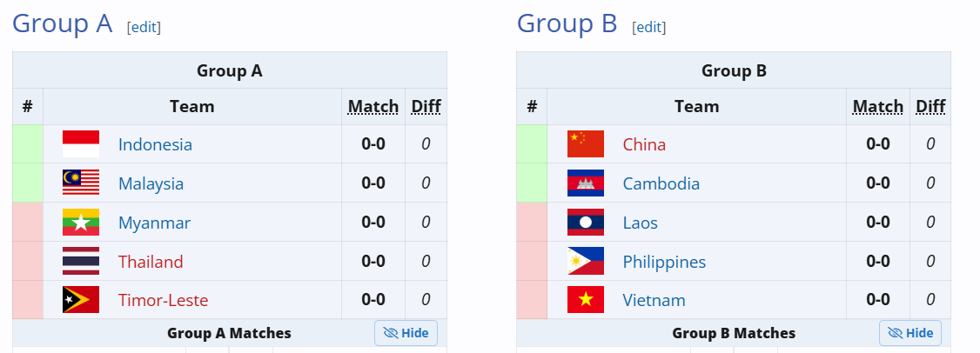Click the Match header in Group A
The height and width of the screenshot is (353, 980).
coord(373,107)
